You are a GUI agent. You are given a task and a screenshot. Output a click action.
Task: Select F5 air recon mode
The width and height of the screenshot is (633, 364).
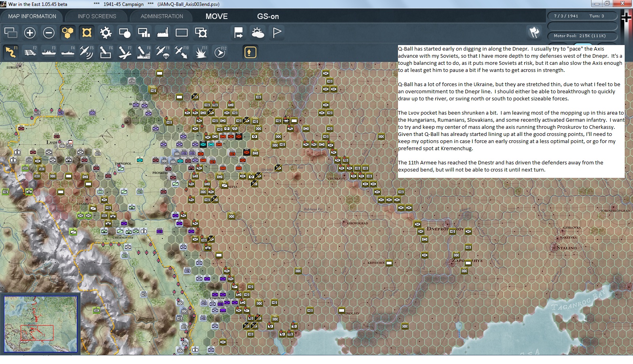[x=87, y=52]
